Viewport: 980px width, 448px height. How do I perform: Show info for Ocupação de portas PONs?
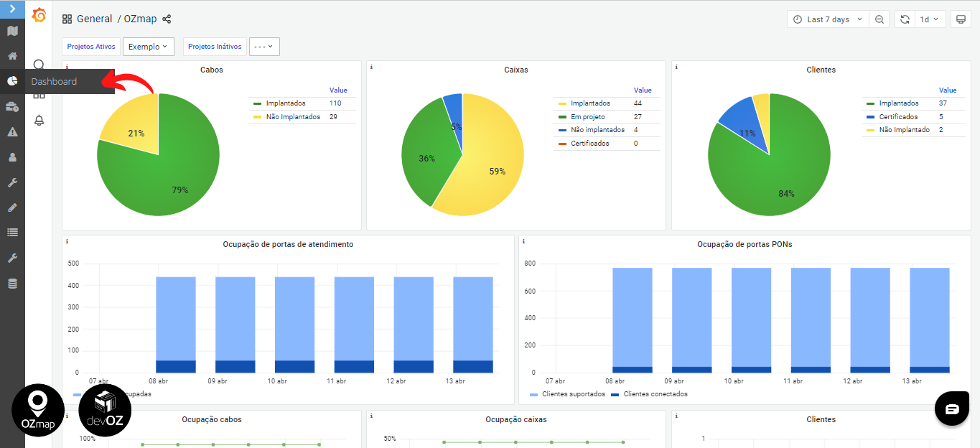pos(523,241)
